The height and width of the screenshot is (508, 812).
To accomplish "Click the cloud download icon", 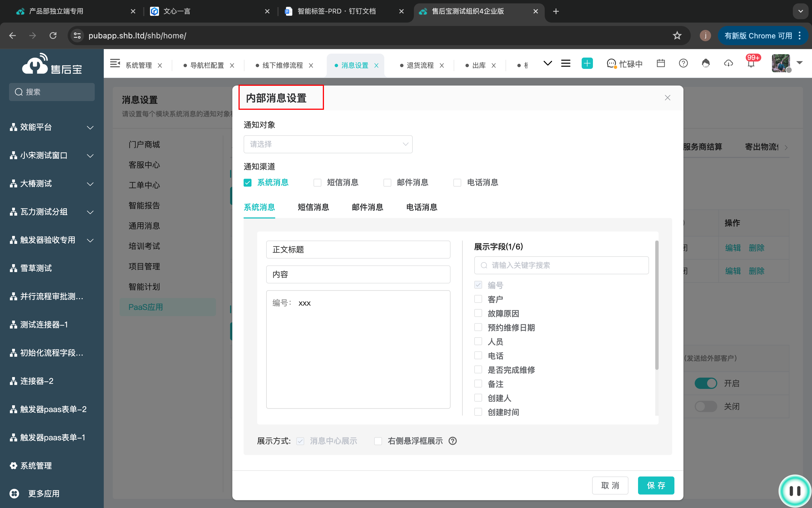I will 728,63.
